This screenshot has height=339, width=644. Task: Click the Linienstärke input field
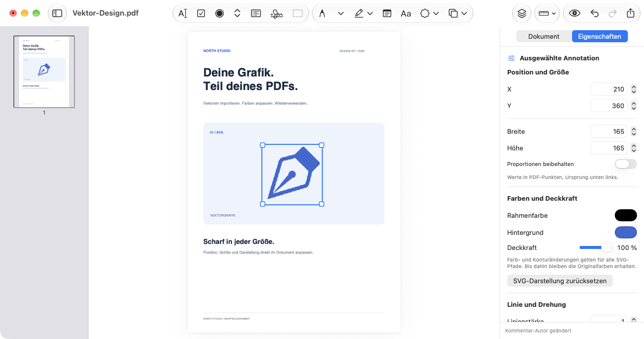click(x=609, y=319)
